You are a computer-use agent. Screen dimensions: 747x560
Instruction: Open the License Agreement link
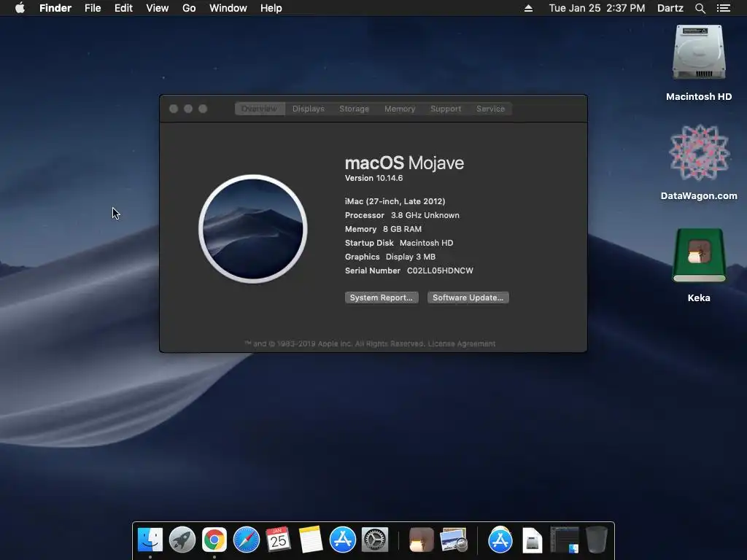tap(462, 344)
